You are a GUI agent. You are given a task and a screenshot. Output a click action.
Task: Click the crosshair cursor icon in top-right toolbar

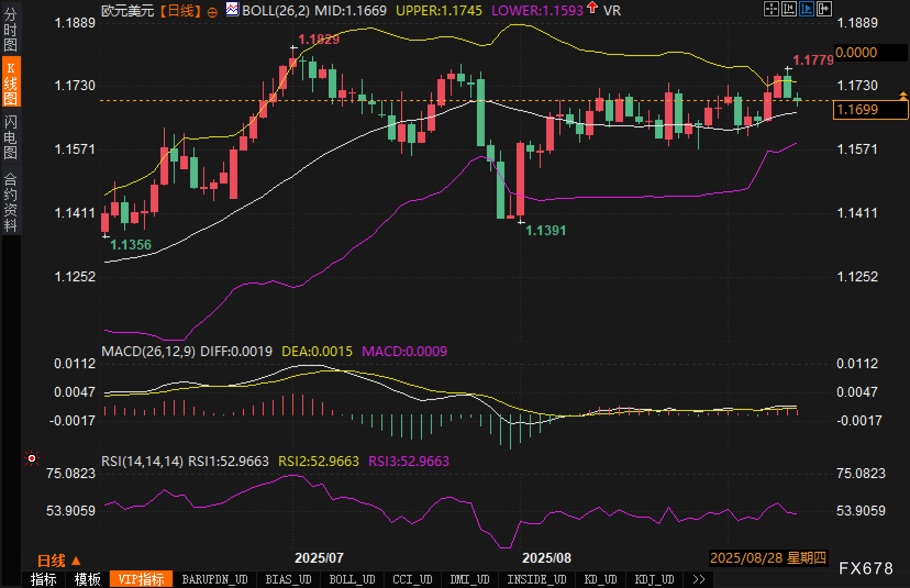point(772,9)
